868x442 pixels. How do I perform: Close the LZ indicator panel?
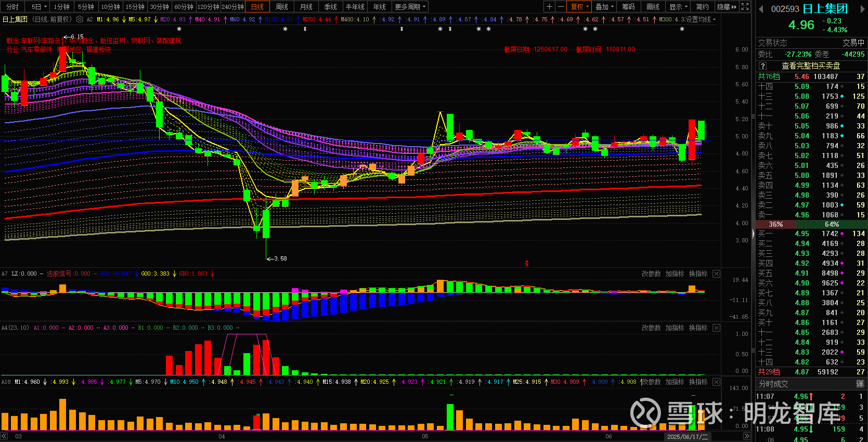[x=716, y=274]
